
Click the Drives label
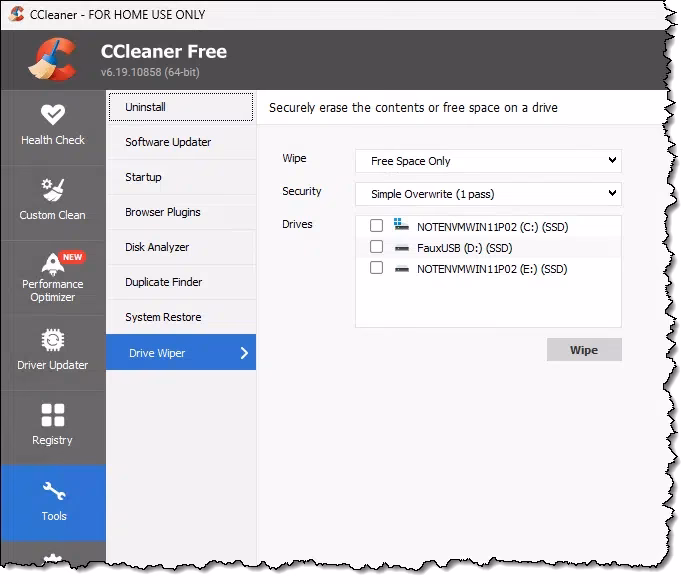click(x=297, y=224)
